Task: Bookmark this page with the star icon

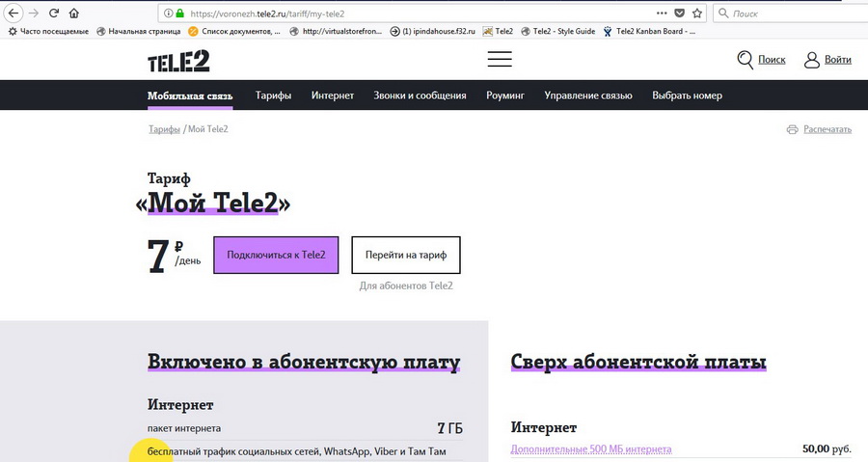Action: 697,14
